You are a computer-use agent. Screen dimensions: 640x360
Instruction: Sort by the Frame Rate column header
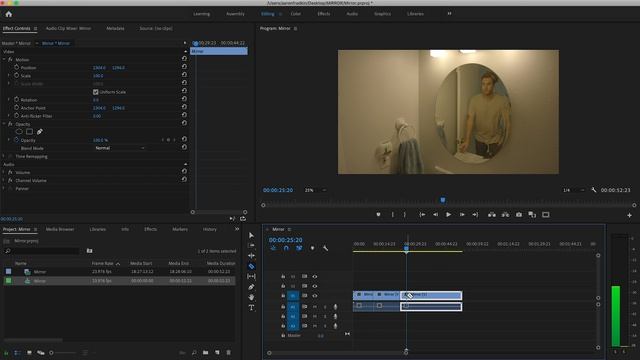coord(103,264)
